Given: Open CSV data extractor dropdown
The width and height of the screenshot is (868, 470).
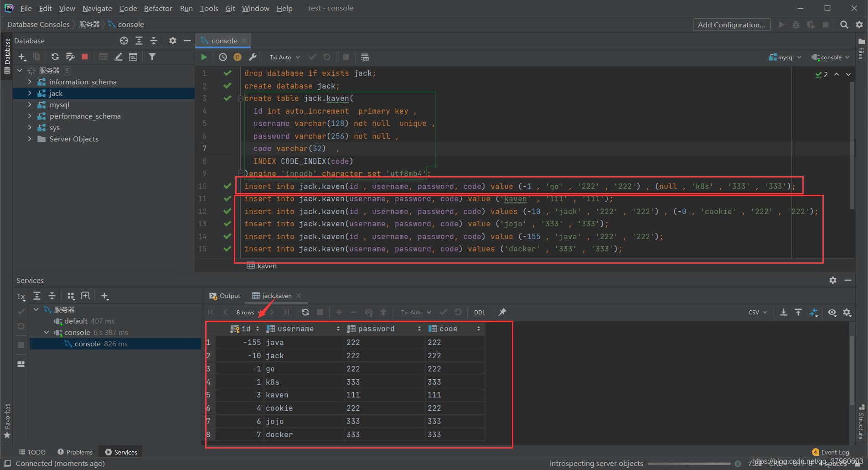Looking at the screenshot, I should [758, 312].
